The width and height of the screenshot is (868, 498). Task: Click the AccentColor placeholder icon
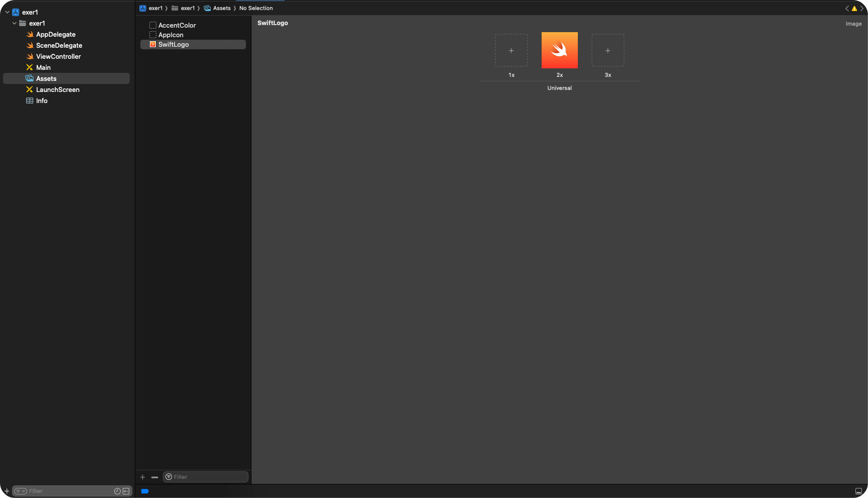(x=153, y=25)
